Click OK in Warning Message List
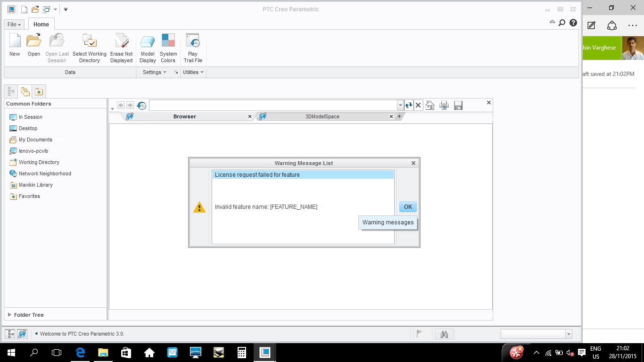This screenshot has height=362, width=644. pos(408,206)
